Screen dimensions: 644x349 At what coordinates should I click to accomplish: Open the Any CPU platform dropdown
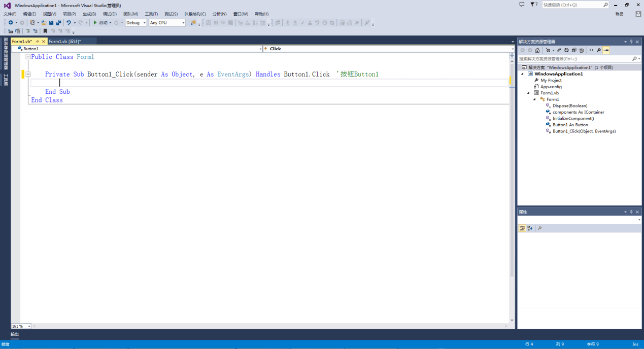coord(167,23)
